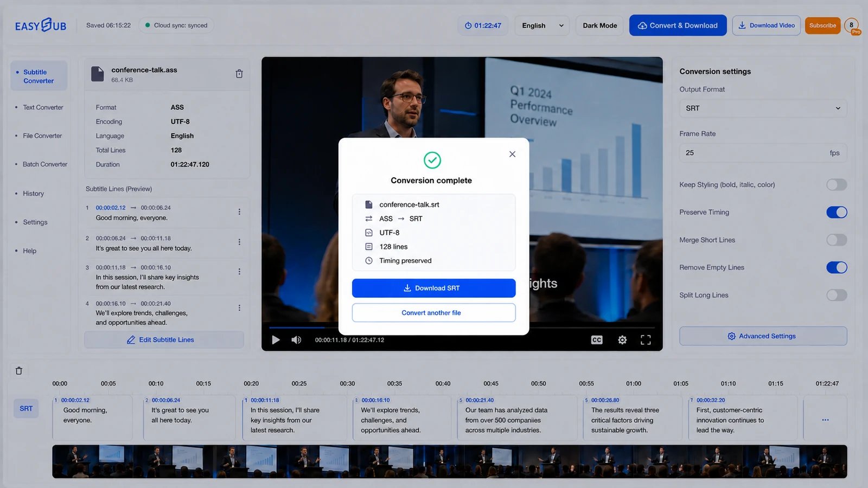Open options menu for 'Good morning, everyone.' line
Viewport: 868px width, 488px height.
pos(239,212)
